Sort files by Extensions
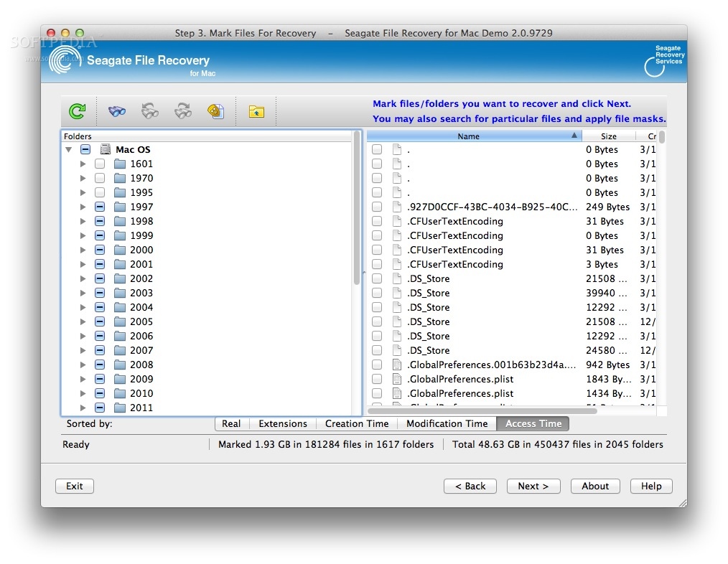The width and height of the screenshot is (728, 564). pos(283,423)
